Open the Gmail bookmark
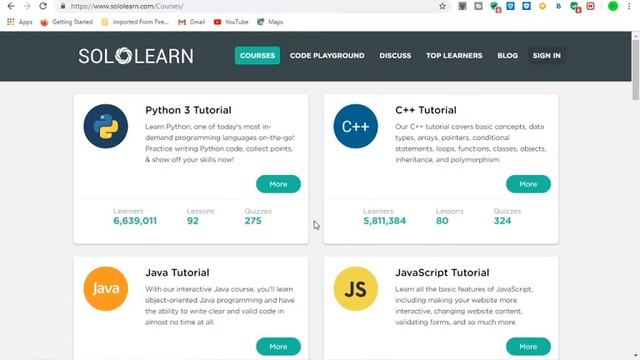This screenshot has height=360, width=640. (x=191, y=22)
